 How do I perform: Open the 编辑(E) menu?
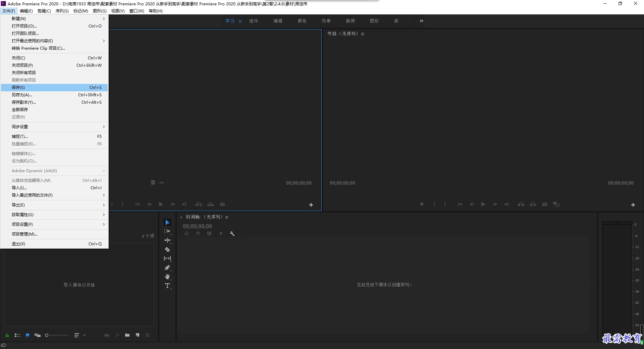pyautogui.click(x=26, y=11)
